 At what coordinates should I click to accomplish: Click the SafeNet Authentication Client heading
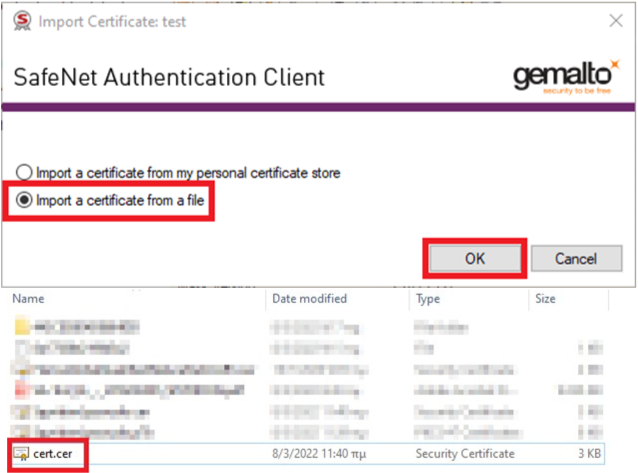click(168, 77)
